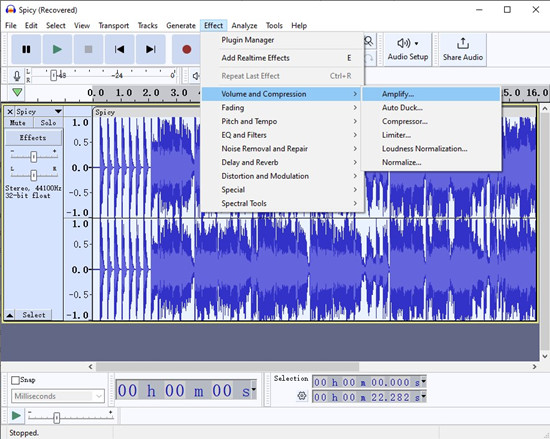Skip to start of the project
Image resolution: width=550 pixels, height=439 pixels.
tap(120, 49)
